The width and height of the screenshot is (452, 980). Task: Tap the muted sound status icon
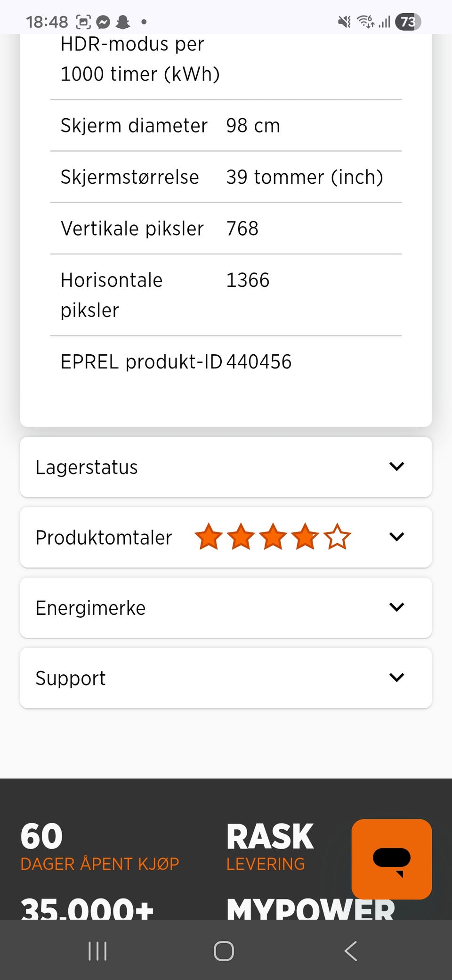344,22
